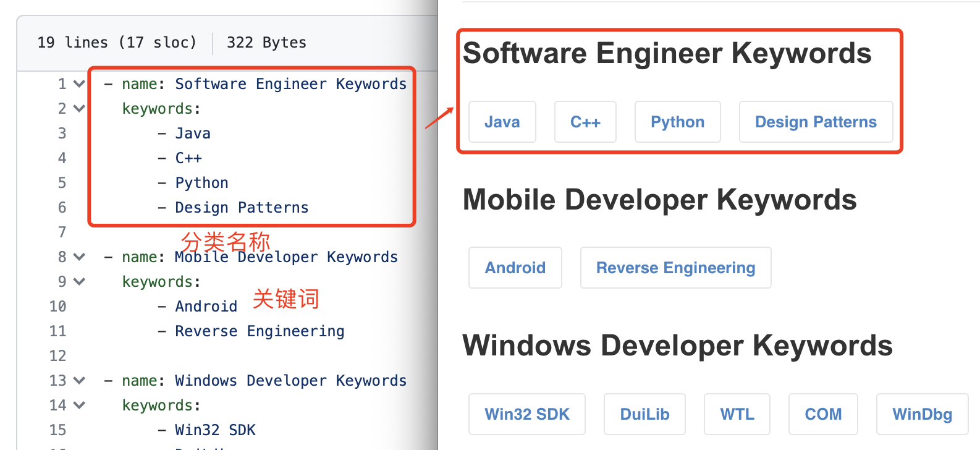Click the WTL keyword tag
Image resolution: width=980 pixels, height=450 pixels.
pyautogui.click(x=737, y=414)
